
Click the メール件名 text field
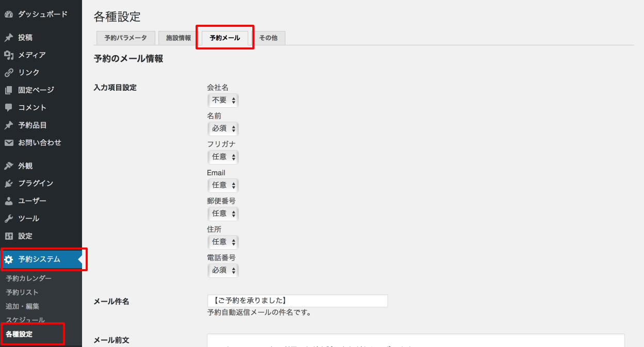coord(297,301)
